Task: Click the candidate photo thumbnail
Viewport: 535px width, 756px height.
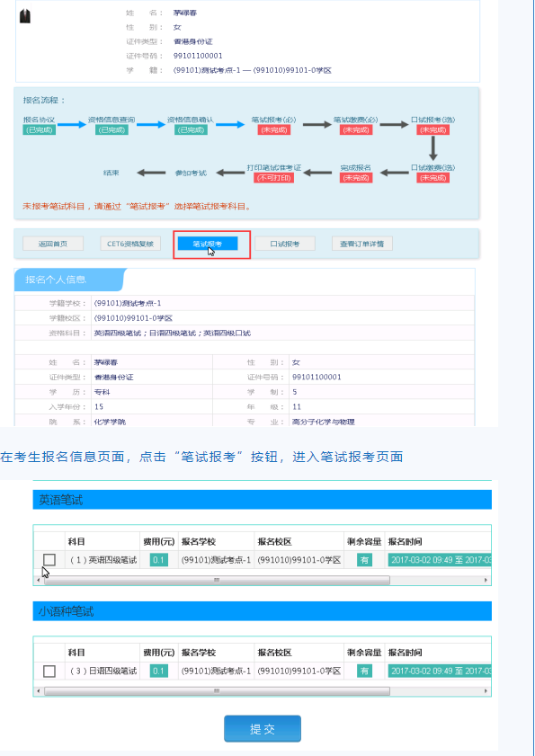Action: [x=24, y=15]
